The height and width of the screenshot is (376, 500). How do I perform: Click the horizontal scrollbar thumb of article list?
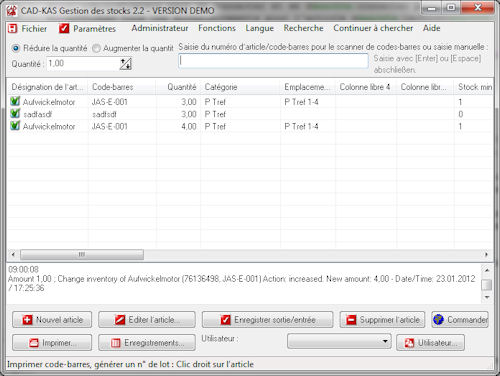click(x=82, y=255)
